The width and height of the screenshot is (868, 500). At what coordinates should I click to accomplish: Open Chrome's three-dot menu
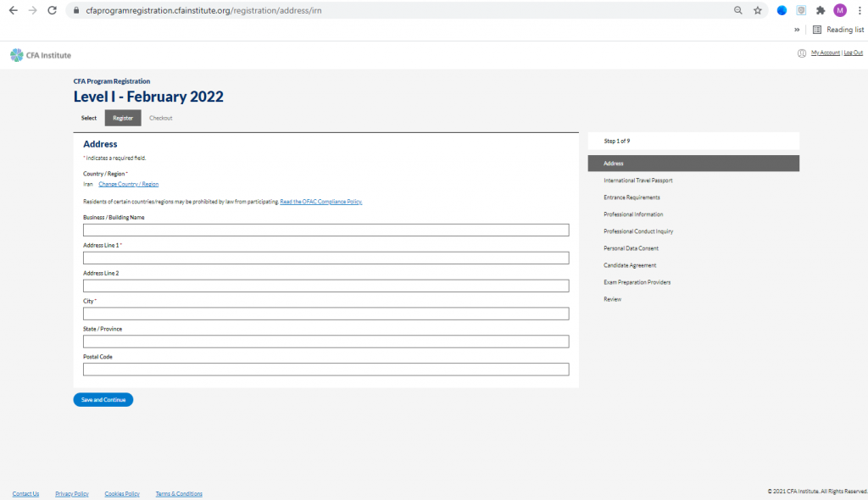[x=860, y=10]
